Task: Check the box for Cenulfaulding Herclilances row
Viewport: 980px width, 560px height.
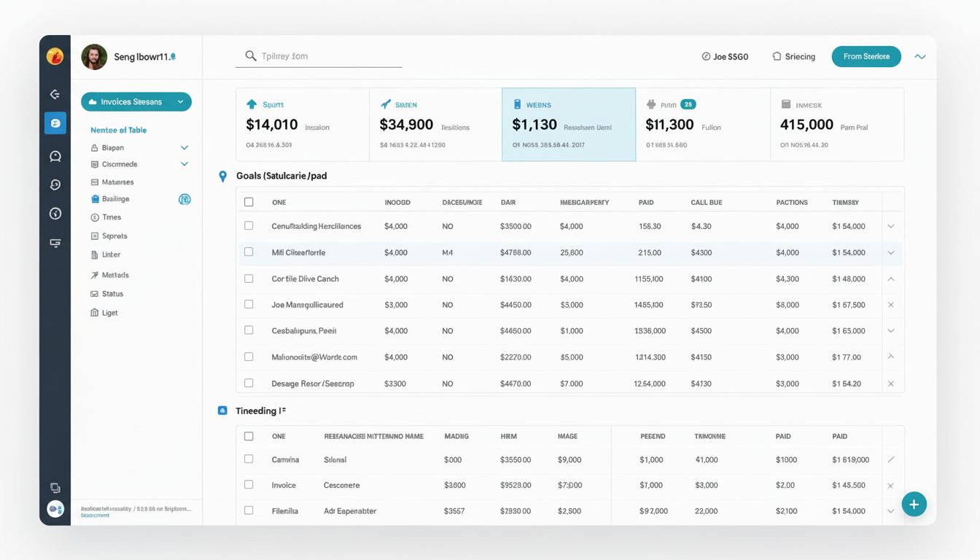Action: (x=249, y=226)
